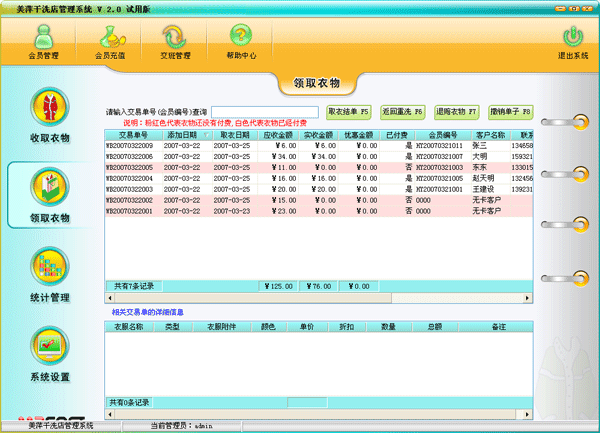This screenshot has height=433, width=600.
Task: Select unpaid order row WB20070322005
Action: click(x=133, y=167)
